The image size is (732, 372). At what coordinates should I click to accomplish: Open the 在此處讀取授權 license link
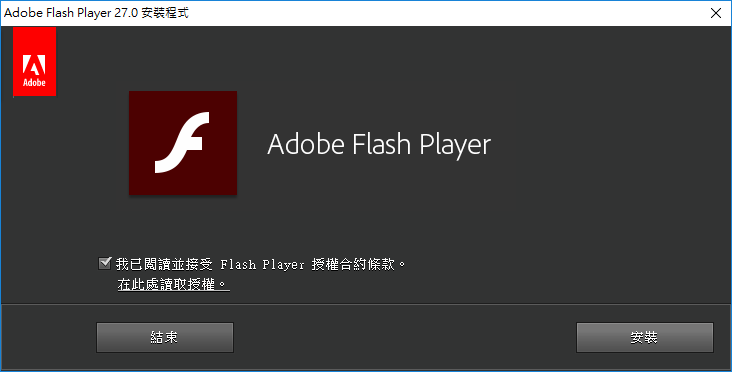coord(173,284)
